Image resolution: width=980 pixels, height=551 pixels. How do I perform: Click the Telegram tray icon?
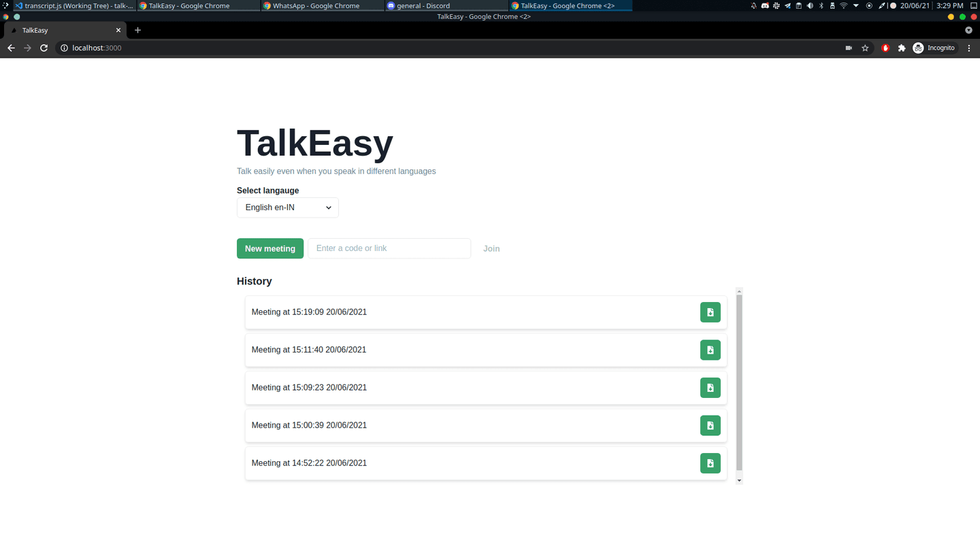(x=787, y=5)
